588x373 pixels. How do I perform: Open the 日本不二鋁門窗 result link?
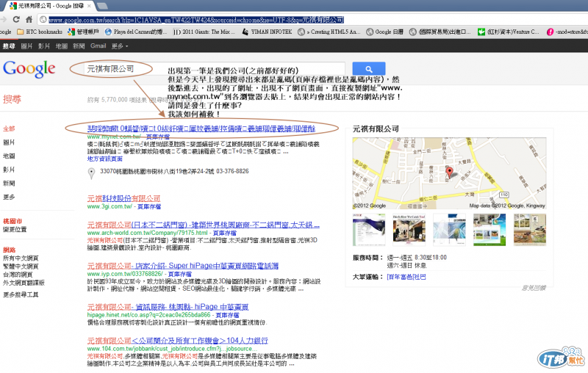click(x=204, y=225)
